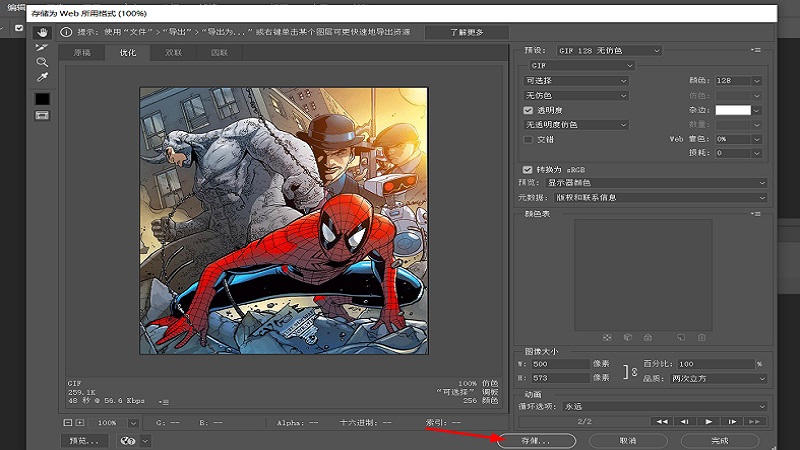Open the 无透明度仿色 dropdown
Image resolution: width=800 pixels, height=450 pixels.
[x=576, y=124]
